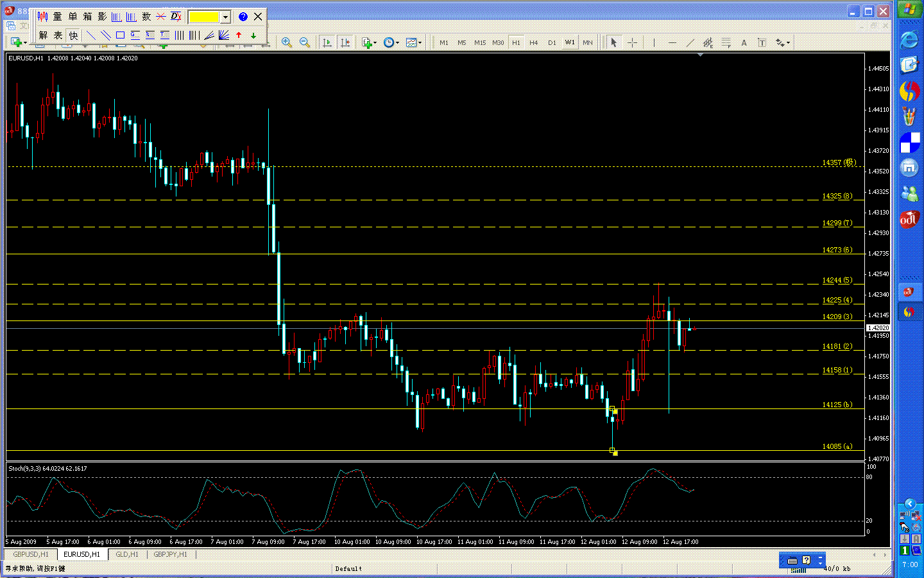Select the percent-labeled level lines tool
924x578 pixels.
(150, 35)
